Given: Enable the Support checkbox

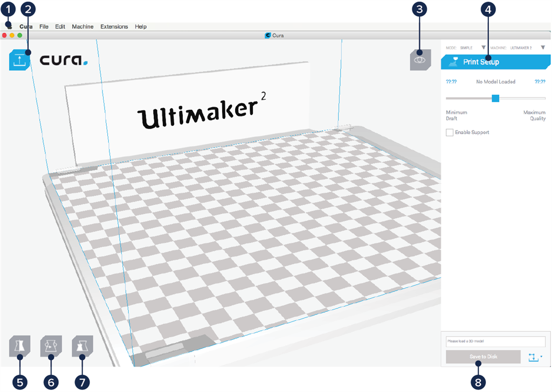Looking at the screenshot, I should [x=450, y=132].
